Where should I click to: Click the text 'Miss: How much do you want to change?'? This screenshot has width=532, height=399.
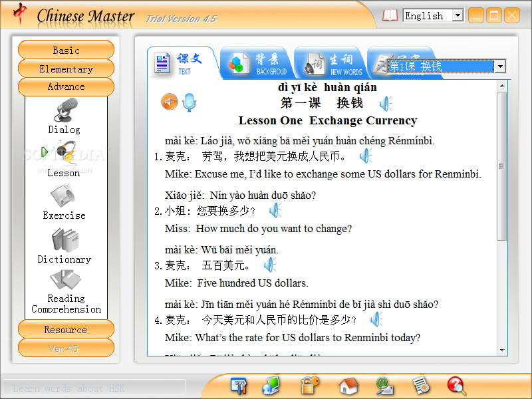click(x=258, y=229)
